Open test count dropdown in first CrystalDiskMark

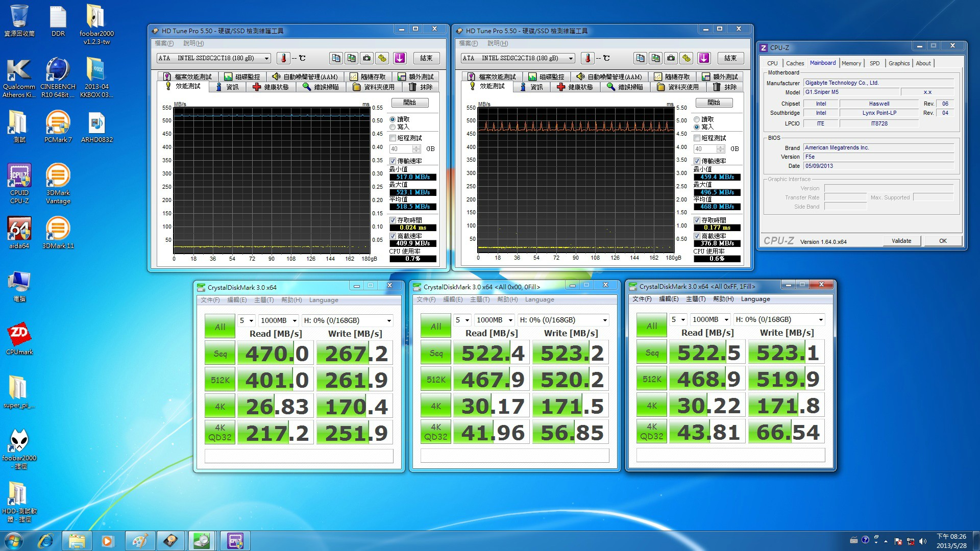point(246,320)
